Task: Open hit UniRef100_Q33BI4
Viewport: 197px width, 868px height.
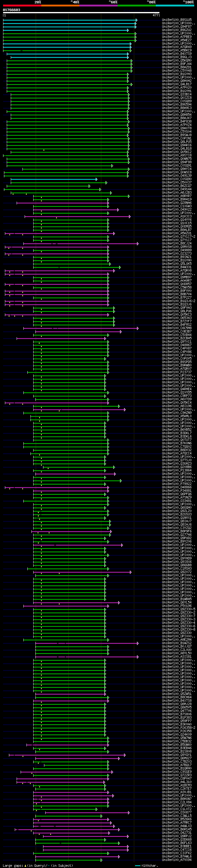Action: tap(176, 94)
